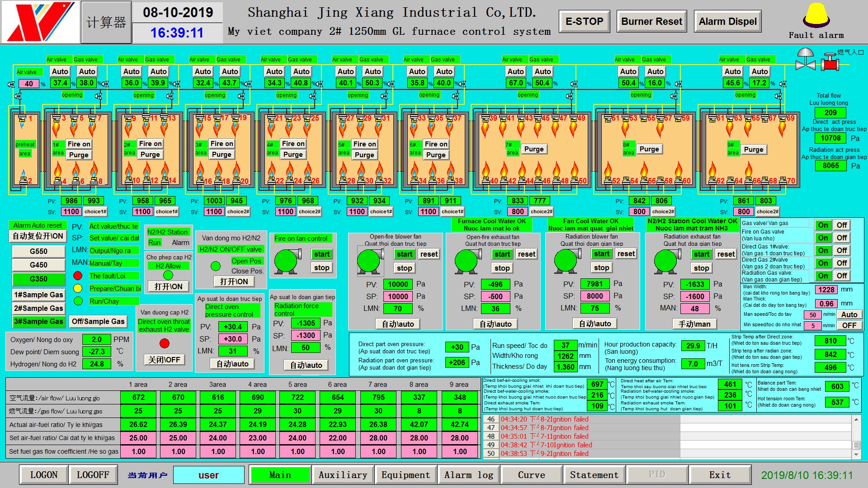The width and height of the screenshot is (868, 488).
Task: Start the Open-fire blower fan
Action: (x=405, y=254)
